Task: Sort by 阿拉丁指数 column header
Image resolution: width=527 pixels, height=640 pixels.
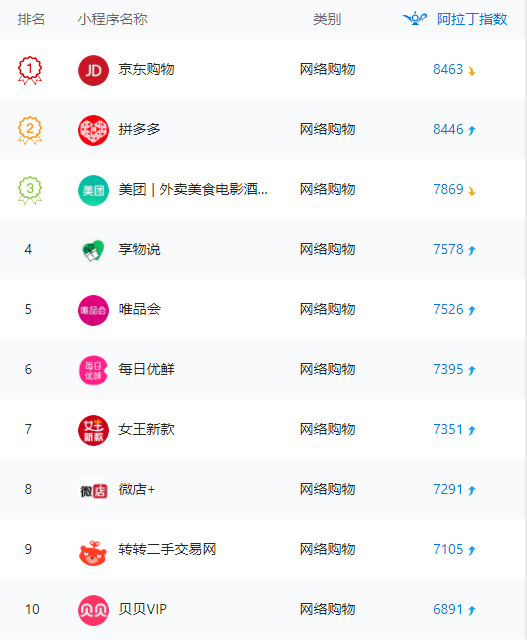Action: (x=472, y=19)
